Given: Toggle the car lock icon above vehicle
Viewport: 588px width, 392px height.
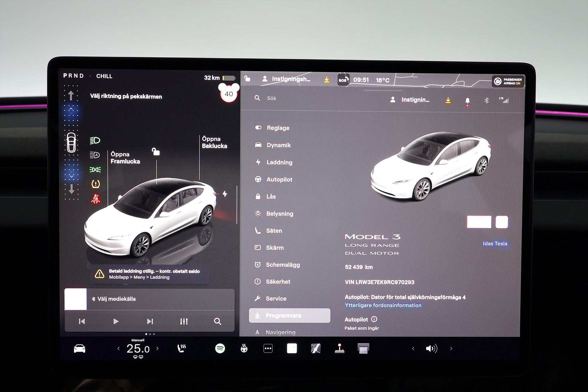Looking at the screenshot, I should point(156,152).
